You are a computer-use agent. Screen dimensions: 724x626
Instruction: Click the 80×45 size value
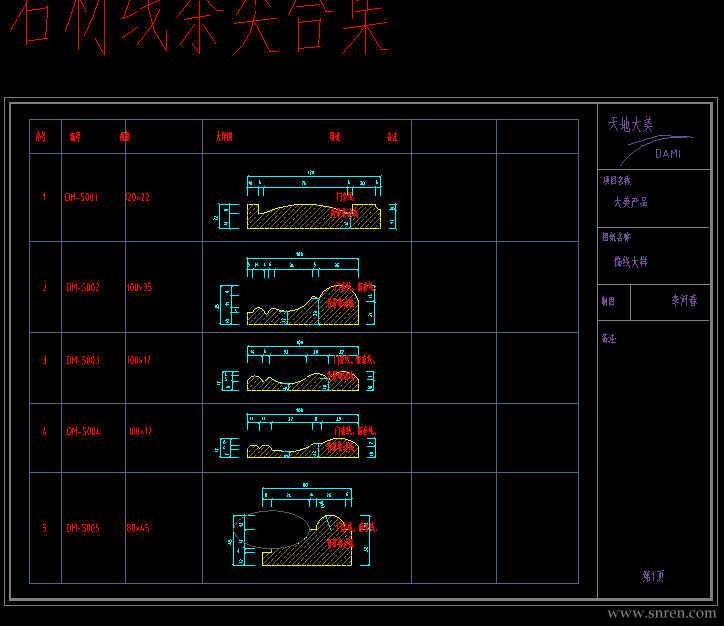(138, 528)
